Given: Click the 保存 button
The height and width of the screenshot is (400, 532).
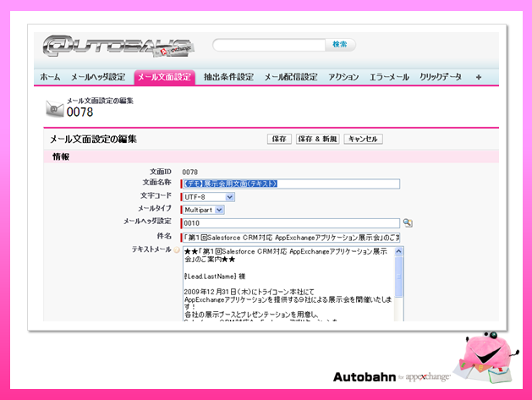Looking at the screenshot, I should click(x=279, y=139).
